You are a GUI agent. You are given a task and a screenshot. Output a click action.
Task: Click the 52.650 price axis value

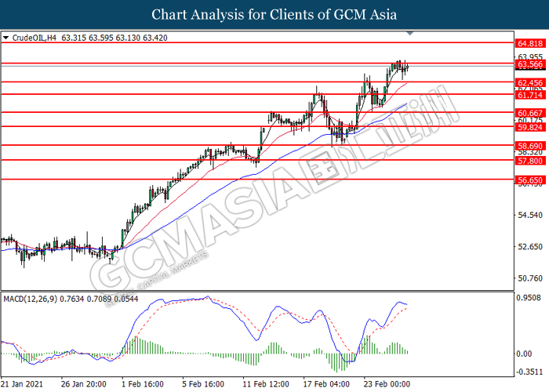pos(530,247)
